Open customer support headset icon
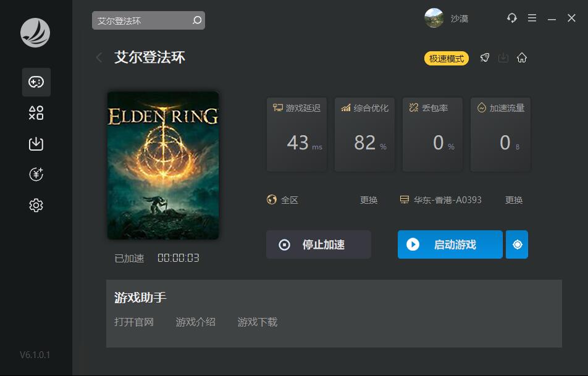Image resolution: width=588 pixels, height=376 pixels. [512, 18]
